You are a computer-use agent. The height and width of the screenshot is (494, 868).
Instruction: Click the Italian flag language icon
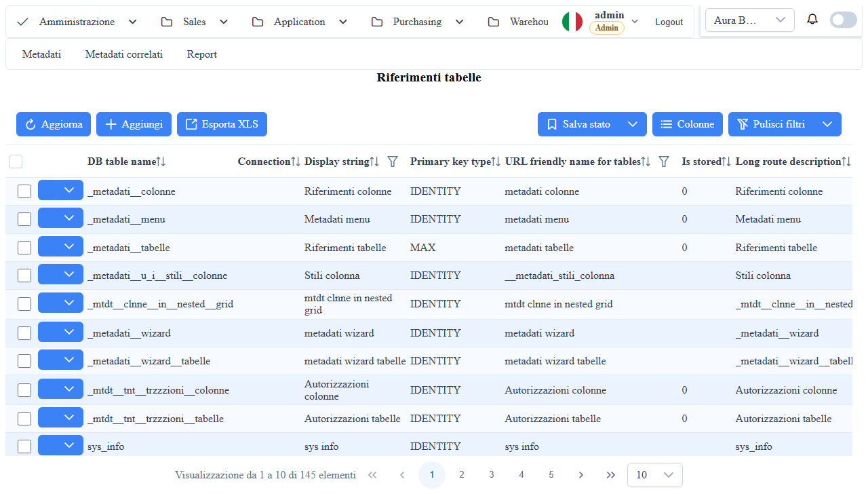572,22
